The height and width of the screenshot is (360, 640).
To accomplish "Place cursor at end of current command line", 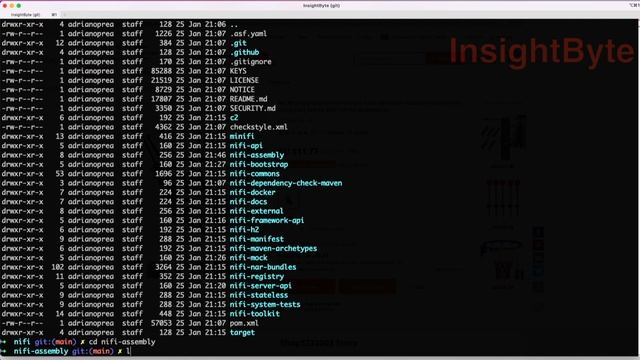I will [x=130, y=351].
